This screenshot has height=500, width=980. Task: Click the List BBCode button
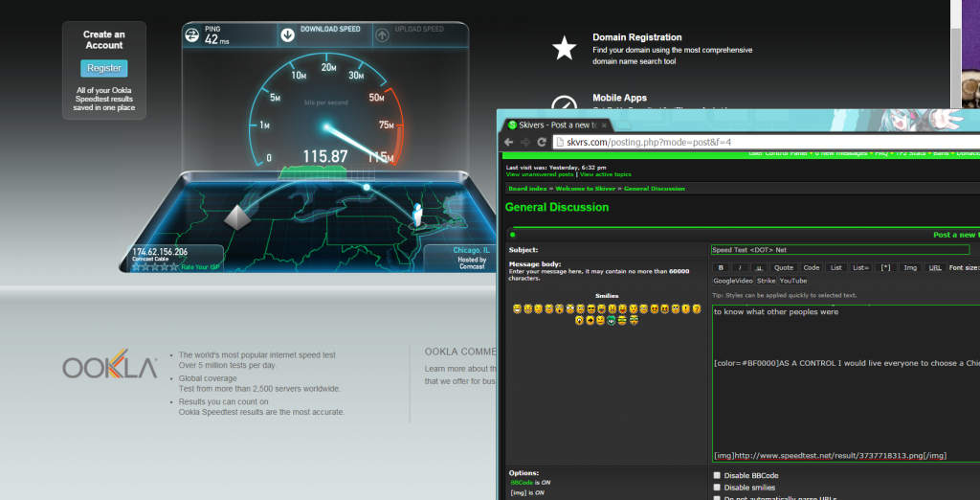tap(836, 267)
